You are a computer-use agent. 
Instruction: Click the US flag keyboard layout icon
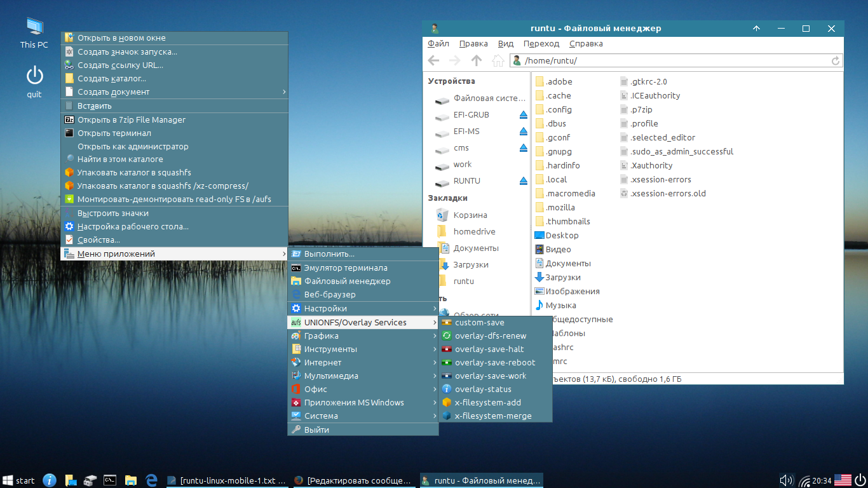(x=843, y=480)
